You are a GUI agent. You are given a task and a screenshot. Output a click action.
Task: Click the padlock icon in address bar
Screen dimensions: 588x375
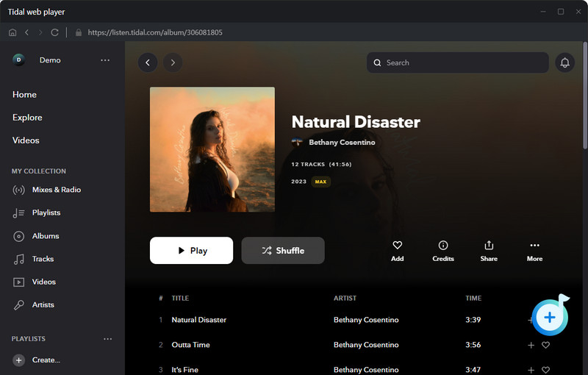[79, 32]
